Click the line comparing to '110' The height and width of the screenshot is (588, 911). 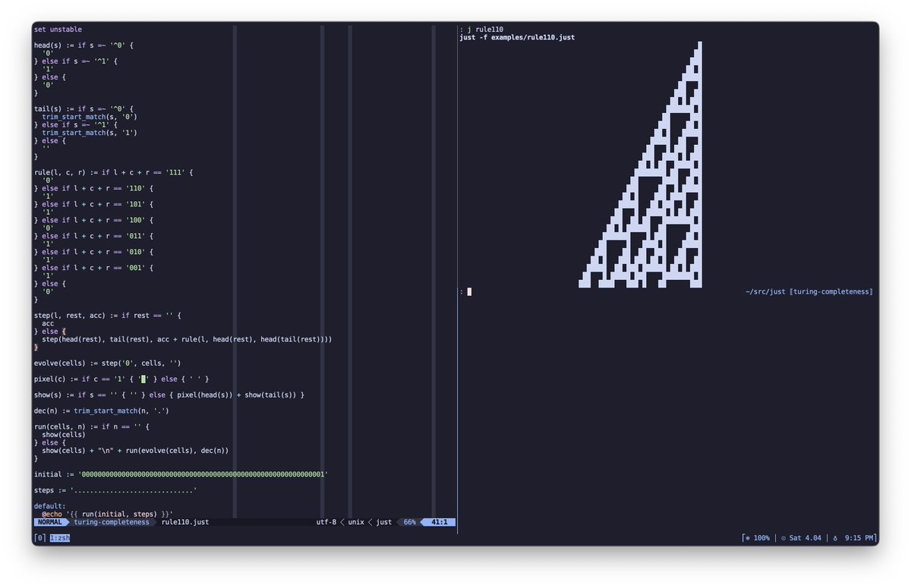point(93,188)
